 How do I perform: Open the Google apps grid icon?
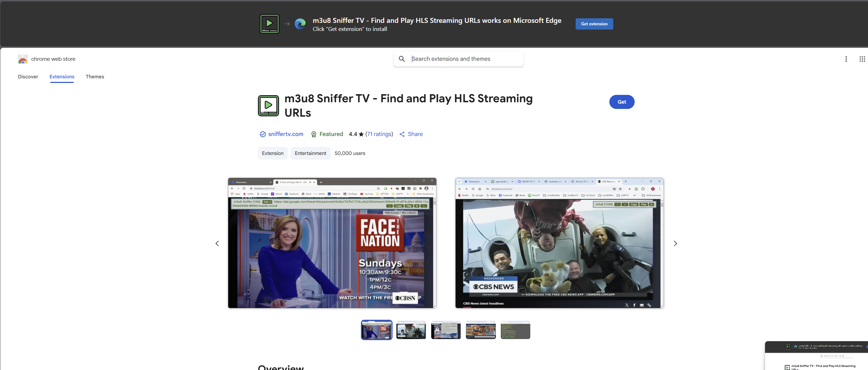(862, 59)
